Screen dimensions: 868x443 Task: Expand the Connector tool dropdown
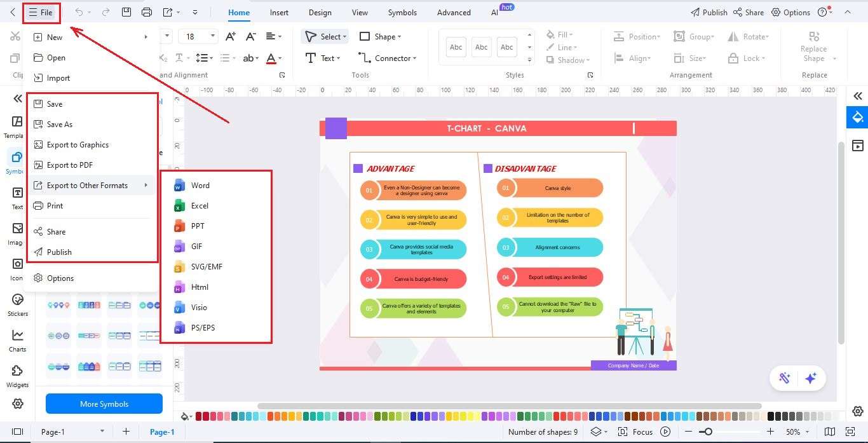tap(415, 58)
